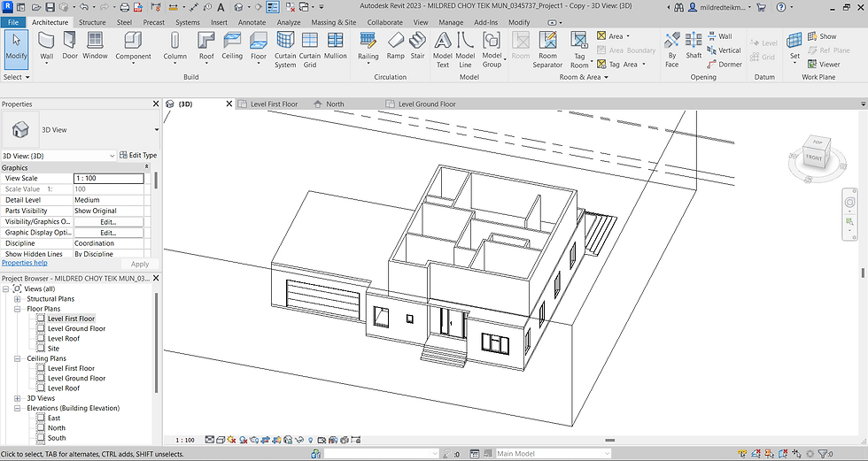
Task: Switch to the Annotate ribbon tab
Action: [x=252, y=22]
